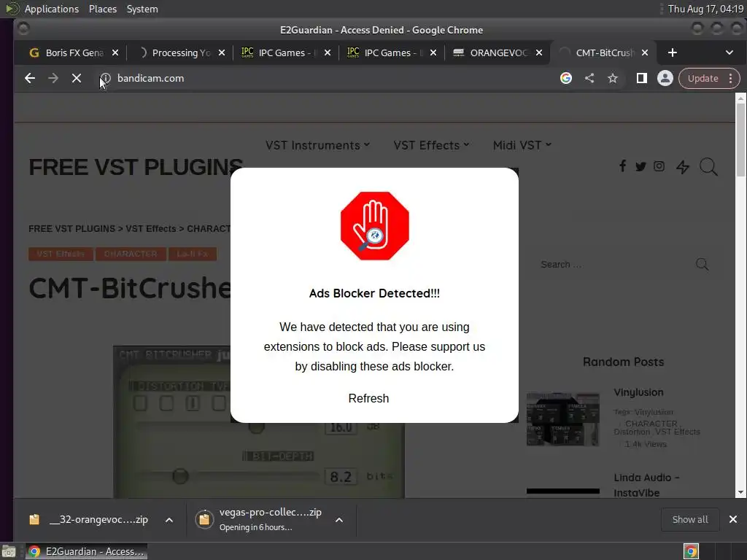
Task: Click Show all downloads button
Action: click(x=690, y=519)
